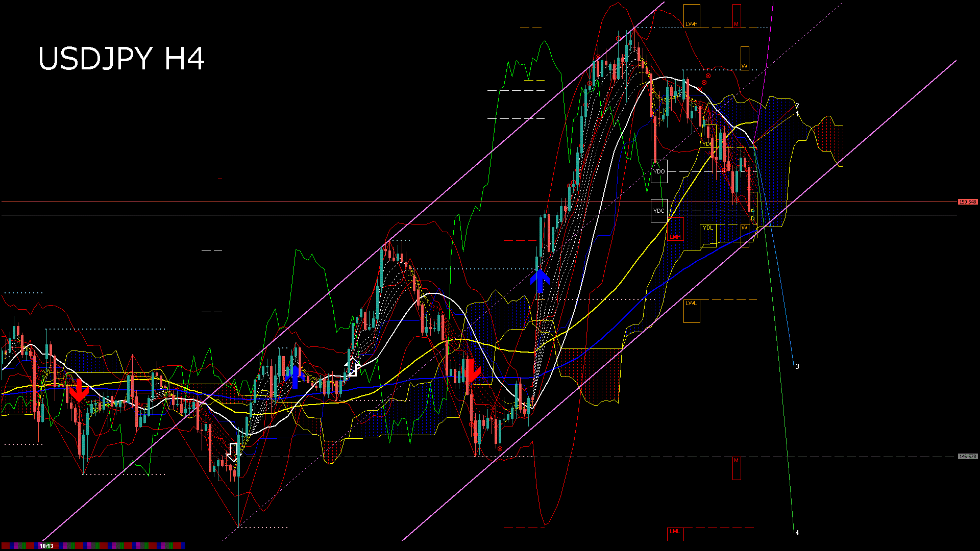Click projection endpoint labeled 3
This screenshot has height=551, width=980.
pos(797,366)
